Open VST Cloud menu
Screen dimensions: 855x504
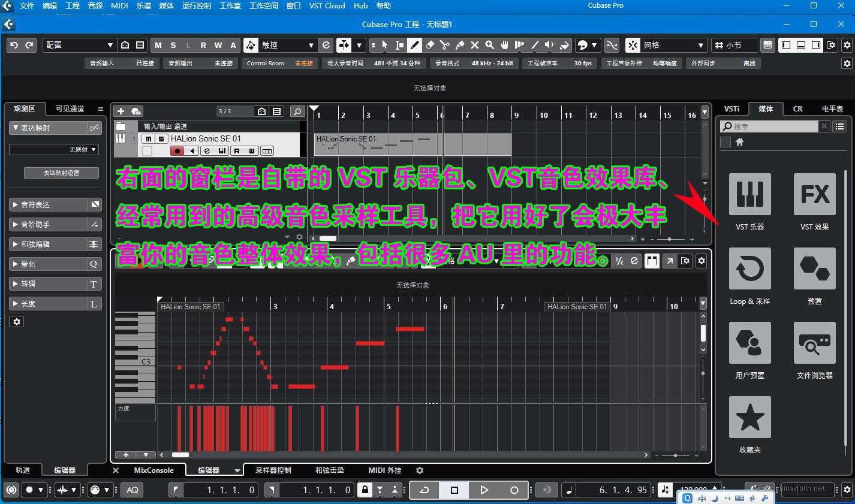[x=327, y=5]
